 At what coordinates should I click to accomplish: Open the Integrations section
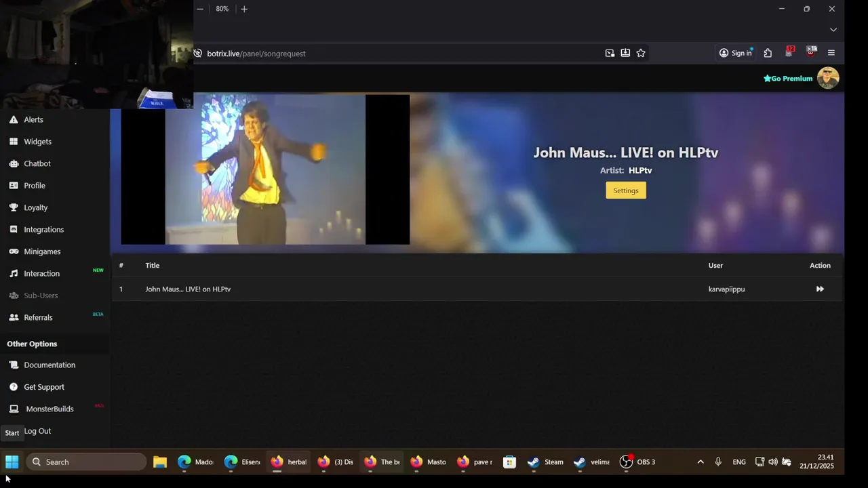point(43,230)
